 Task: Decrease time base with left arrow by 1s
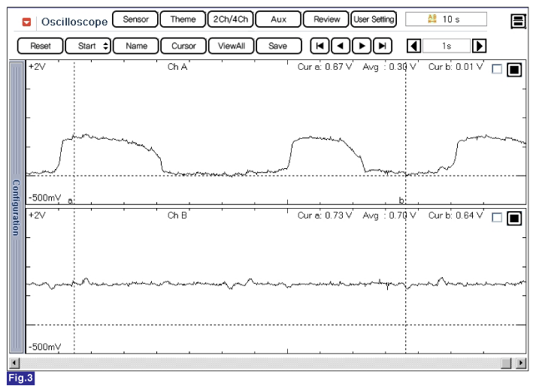[413, 46]
